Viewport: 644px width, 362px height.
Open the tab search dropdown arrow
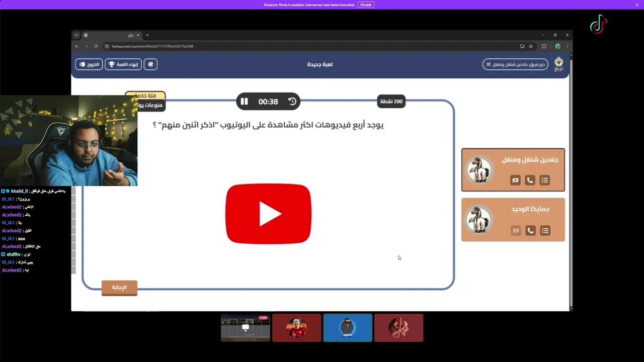(76, 35)
